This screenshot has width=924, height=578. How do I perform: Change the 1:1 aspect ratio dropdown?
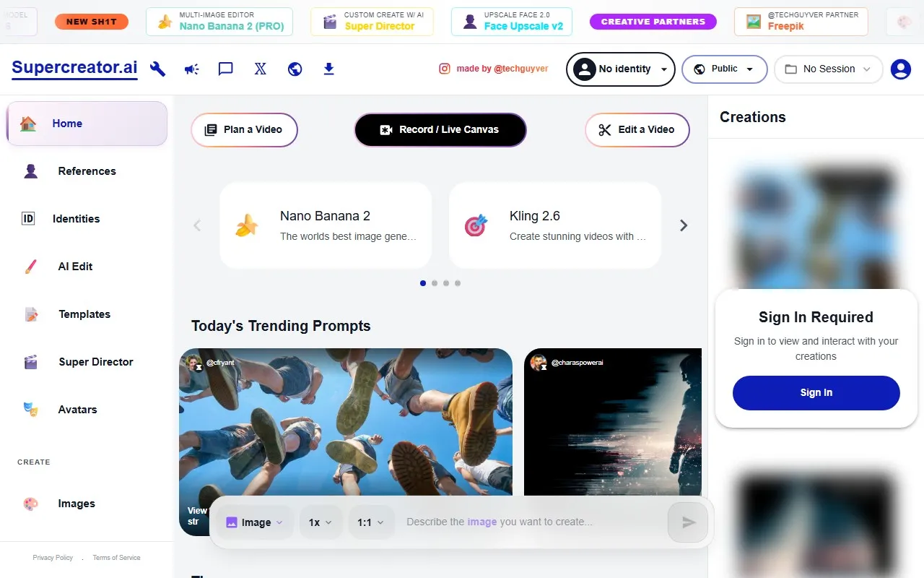pyautogui.click(x=371, y=522)
